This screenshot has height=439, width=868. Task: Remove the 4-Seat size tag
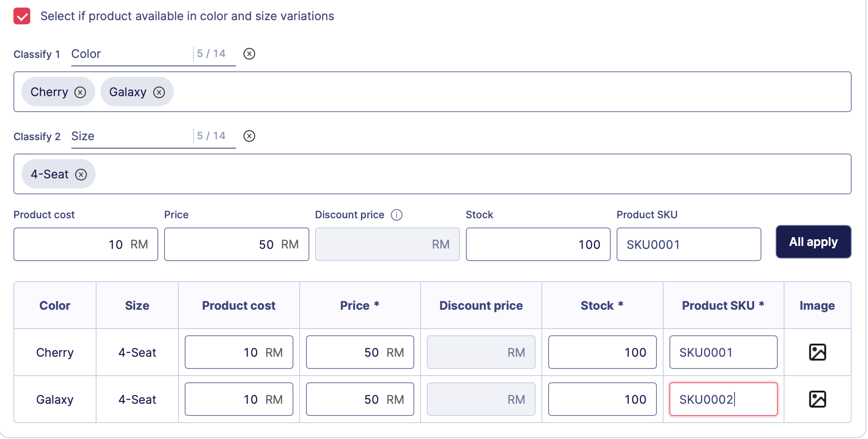click(x=81, y=175)
